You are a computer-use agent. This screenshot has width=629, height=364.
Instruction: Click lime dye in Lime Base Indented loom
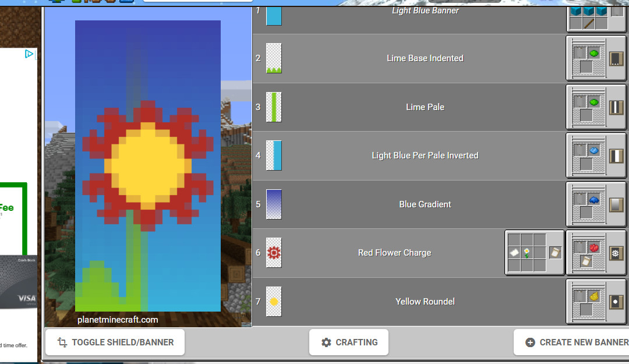pos(594,53)
